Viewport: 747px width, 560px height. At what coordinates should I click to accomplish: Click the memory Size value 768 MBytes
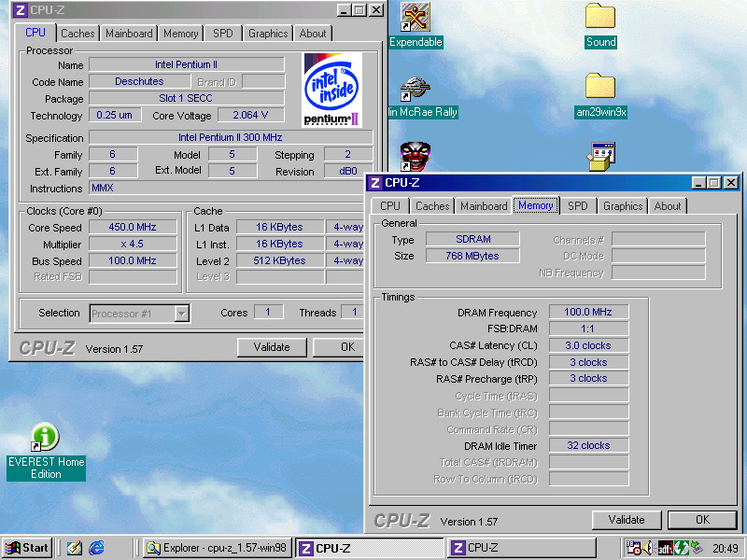point(472,256)
